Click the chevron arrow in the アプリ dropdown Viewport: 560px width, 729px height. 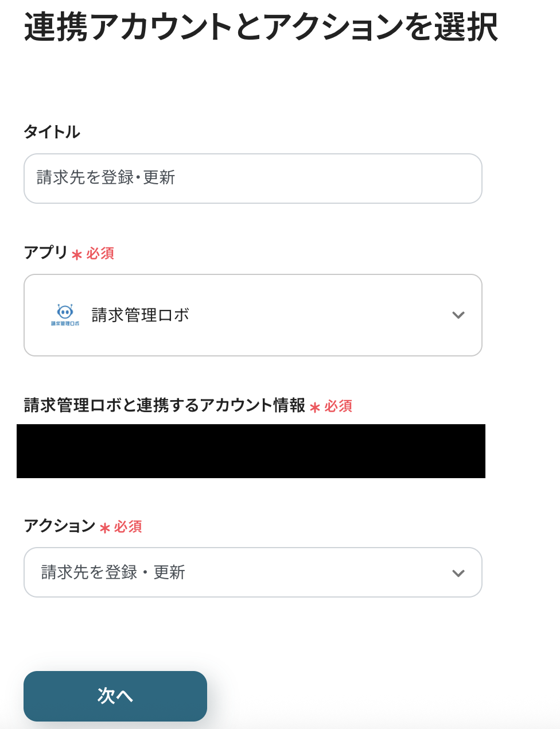pyautogui.click(x=458, y=315)
